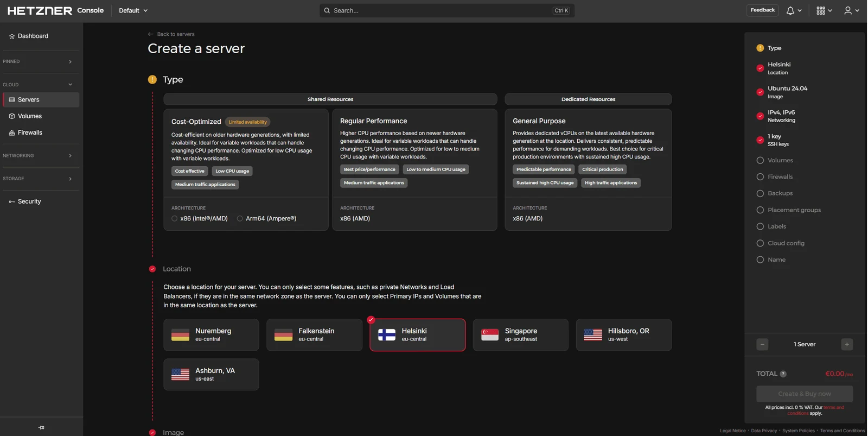Click the Nuremberg German flag icon
The width and height of the screenshot is (868, 436).
[180, 335]
